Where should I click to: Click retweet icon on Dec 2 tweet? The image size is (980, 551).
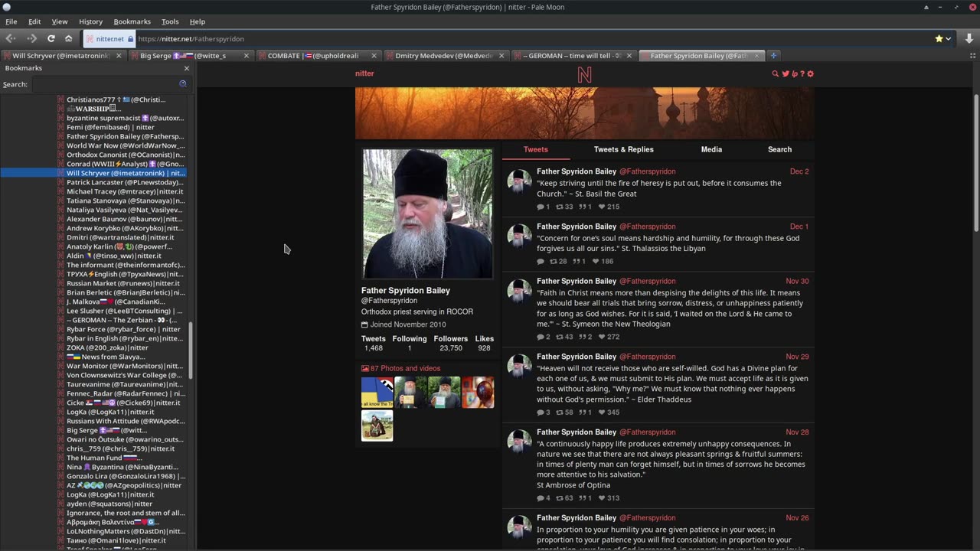pos(559,207)
